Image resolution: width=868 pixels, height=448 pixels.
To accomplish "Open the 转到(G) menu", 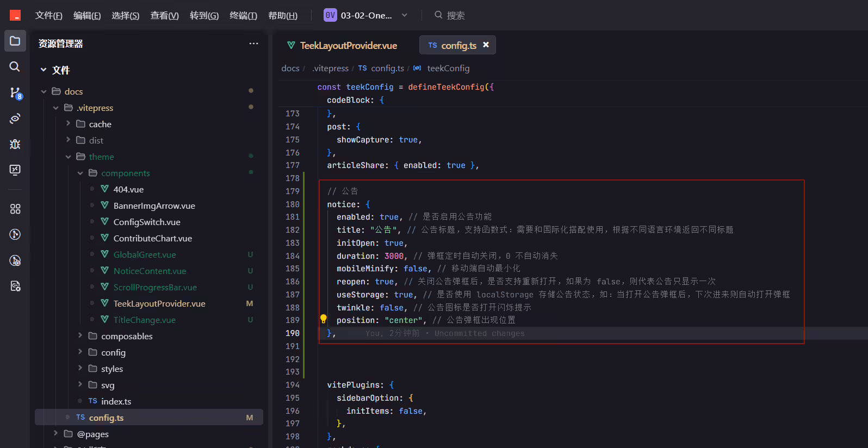I will 204,15.
